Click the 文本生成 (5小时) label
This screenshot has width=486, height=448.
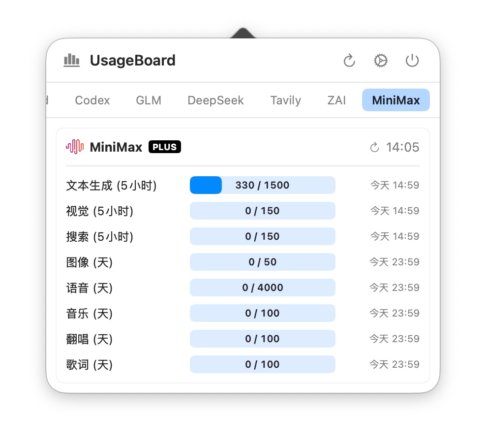coord(111,186)
